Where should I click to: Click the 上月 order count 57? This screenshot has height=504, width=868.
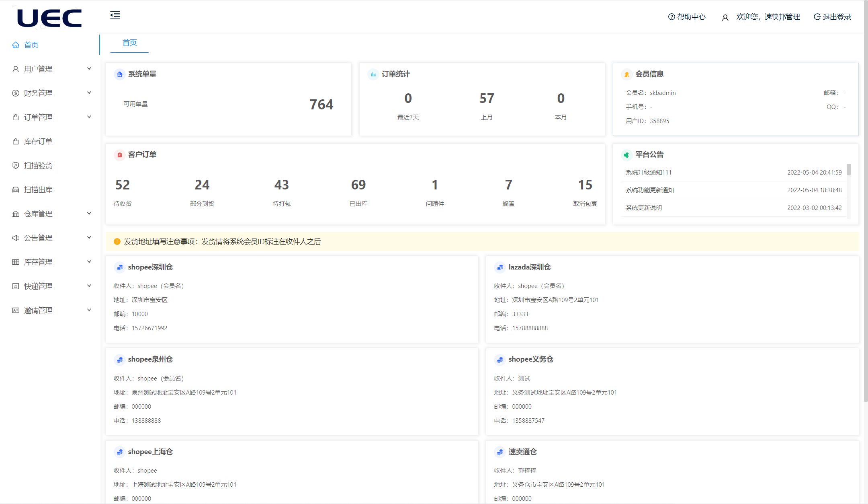pos(487,99)
